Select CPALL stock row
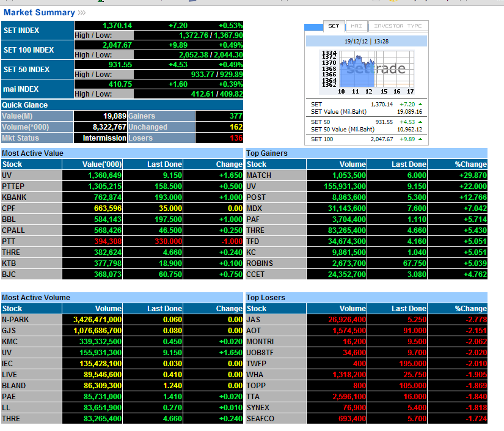 pyautogui.click(x=122, y=230)
